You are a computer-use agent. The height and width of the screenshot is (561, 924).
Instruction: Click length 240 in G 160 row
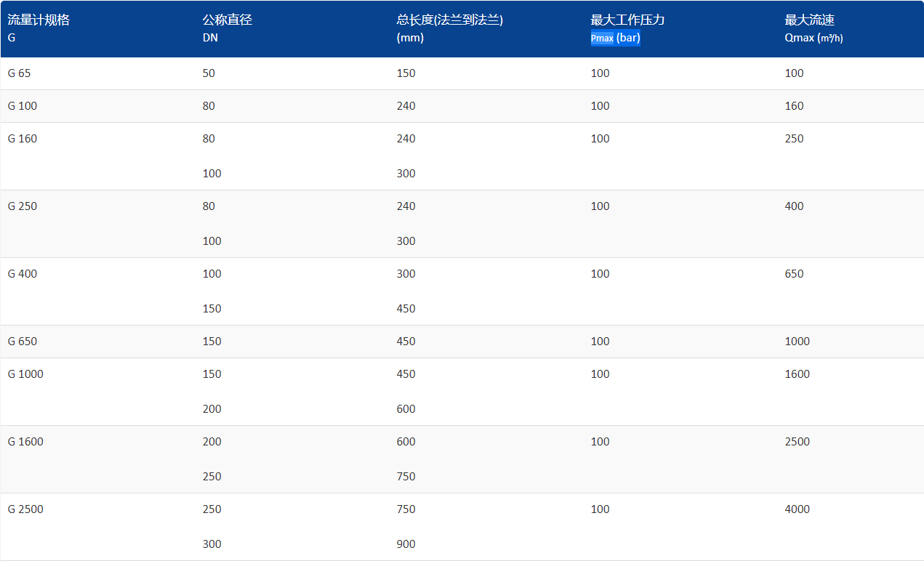pos(406,139)
